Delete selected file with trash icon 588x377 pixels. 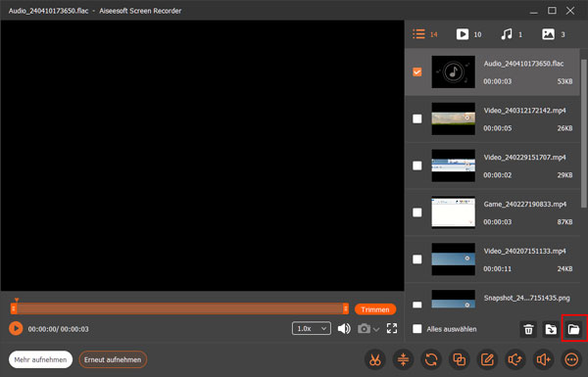(x=528, y=329)
